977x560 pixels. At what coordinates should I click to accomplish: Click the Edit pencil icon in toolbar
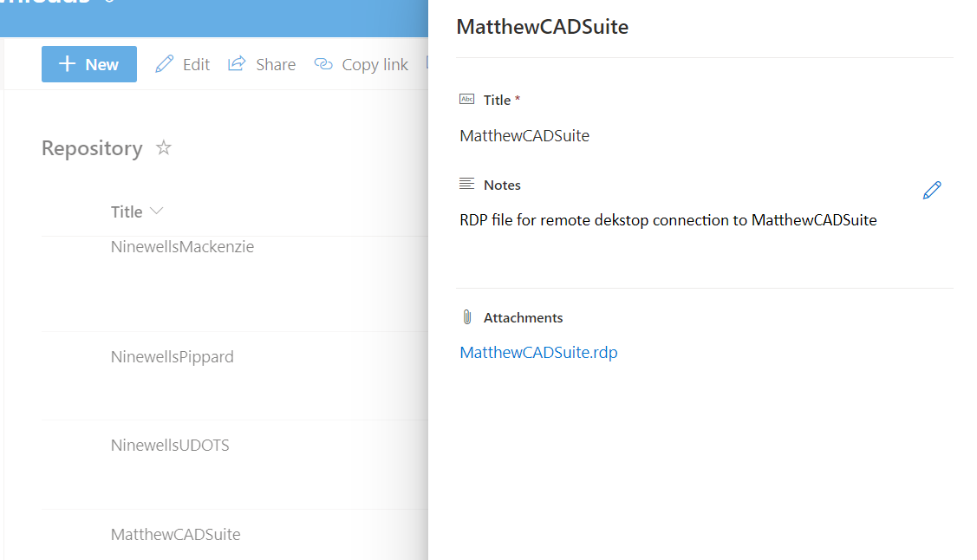[x=164, y=64]
